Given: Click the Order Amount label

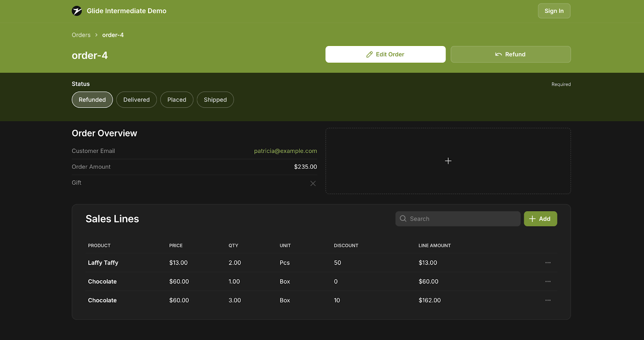Looking at the screenshot, I should coord(91,167).
